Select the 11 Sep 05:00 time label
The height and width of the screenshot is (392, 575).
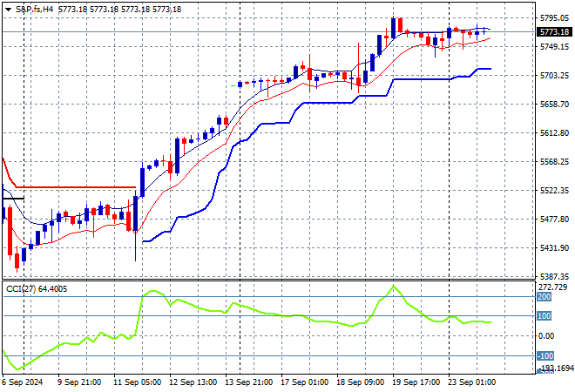pyautogui.click(x=138, y=382)
